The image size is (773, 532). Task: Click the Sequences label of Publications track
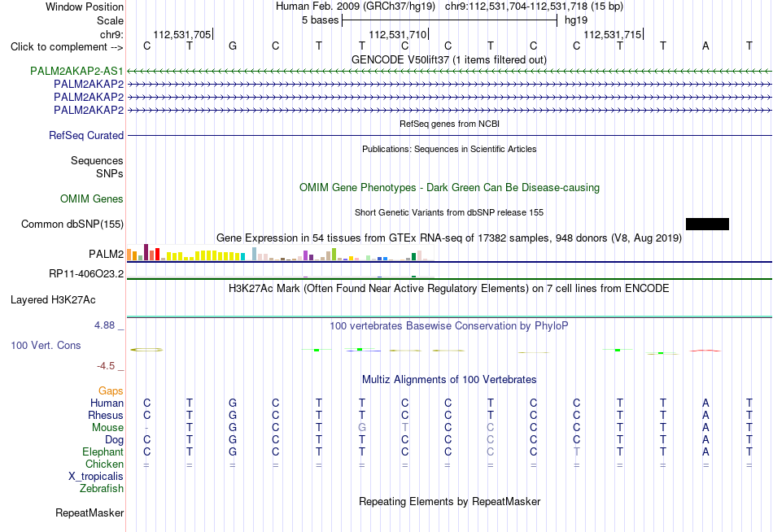[97, 161]
